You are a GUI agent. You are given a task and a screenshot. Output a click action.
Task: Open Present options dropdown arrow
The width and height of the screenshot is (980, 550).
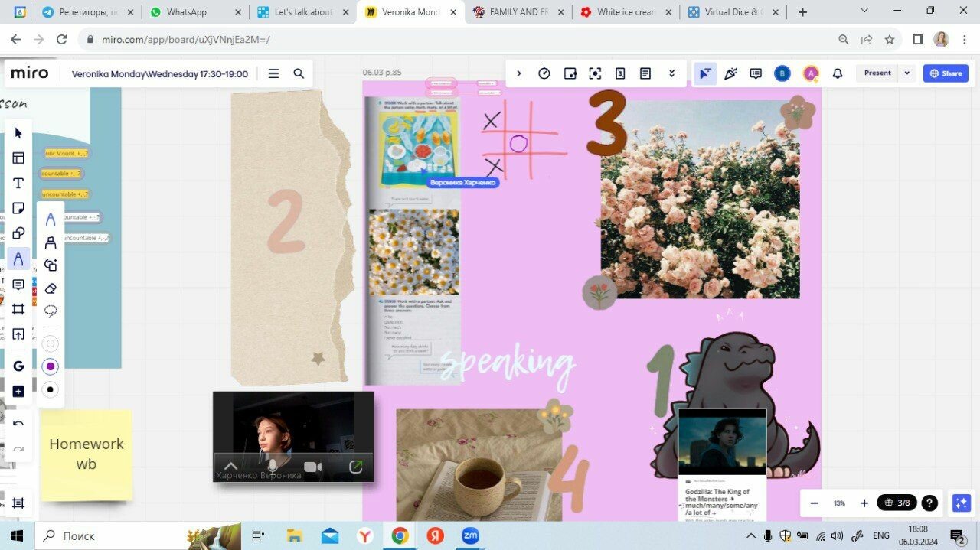point(907,73)
